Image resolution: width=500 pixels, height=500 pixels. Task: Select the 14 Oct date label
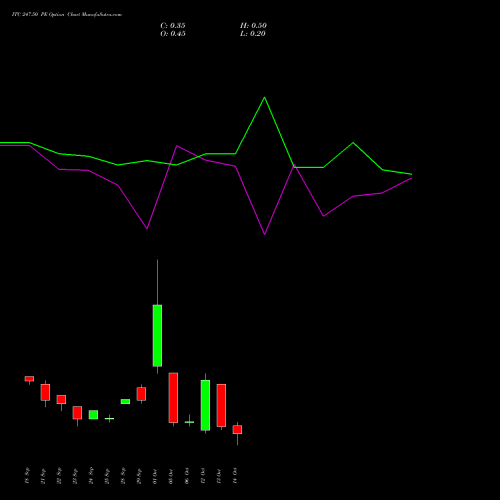click(x=235, y=476)
